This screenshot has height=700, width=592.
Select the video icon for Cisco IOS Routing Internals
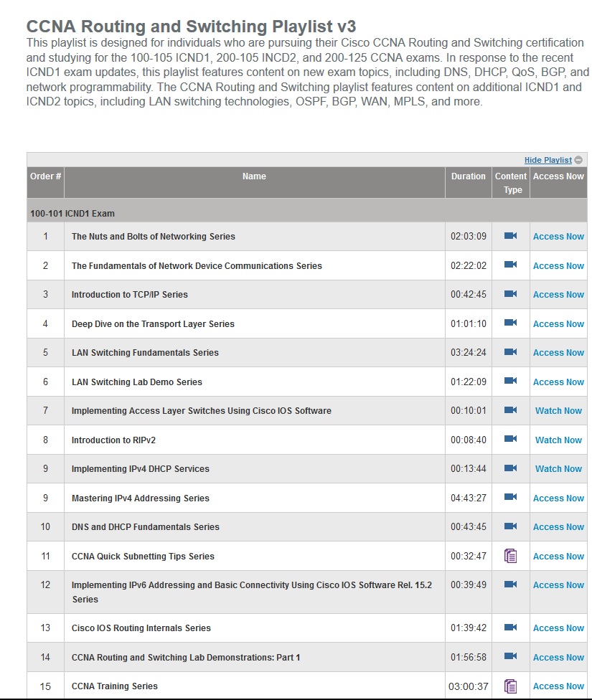(511, 628)
